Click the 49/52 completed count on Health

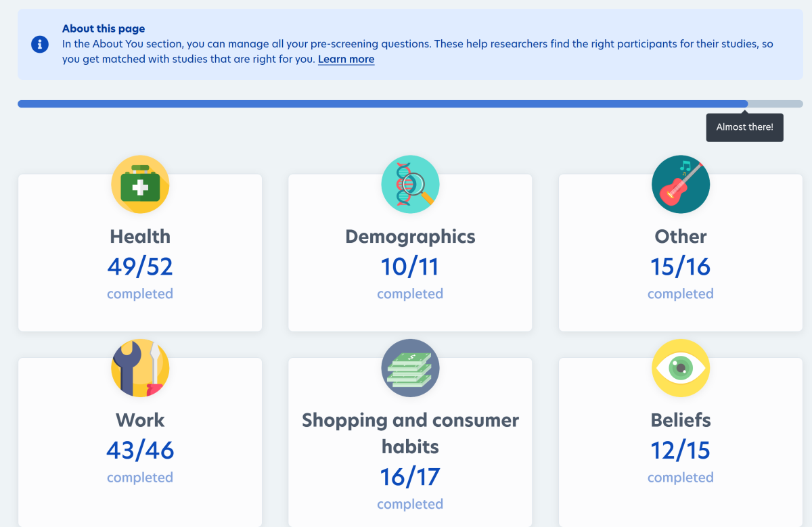point(140,267)
